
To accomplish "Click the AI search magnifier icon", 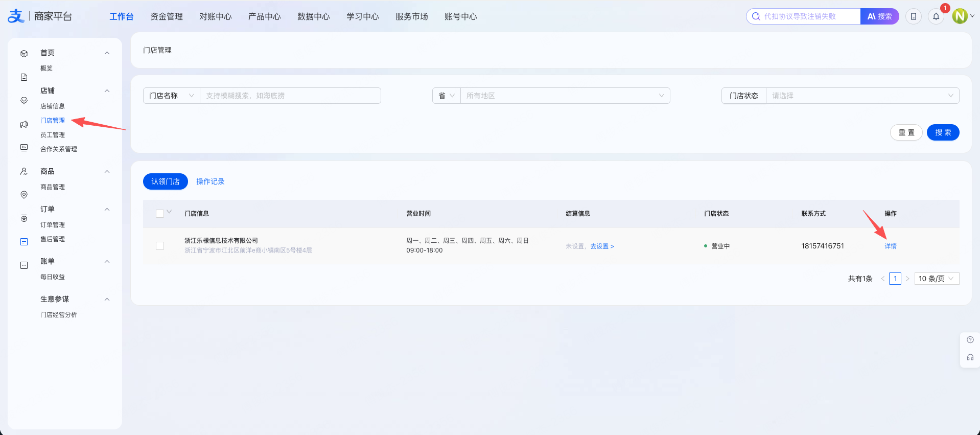I will click(756, 16).
